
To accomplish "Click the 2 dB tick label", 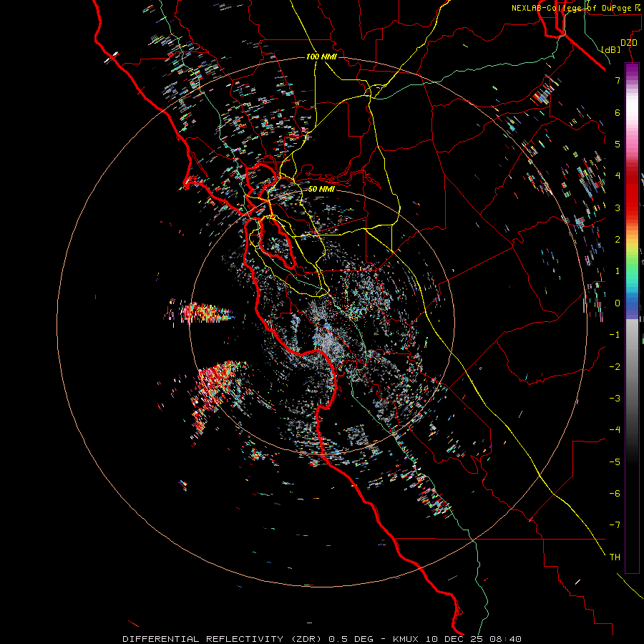I will 618,240.
